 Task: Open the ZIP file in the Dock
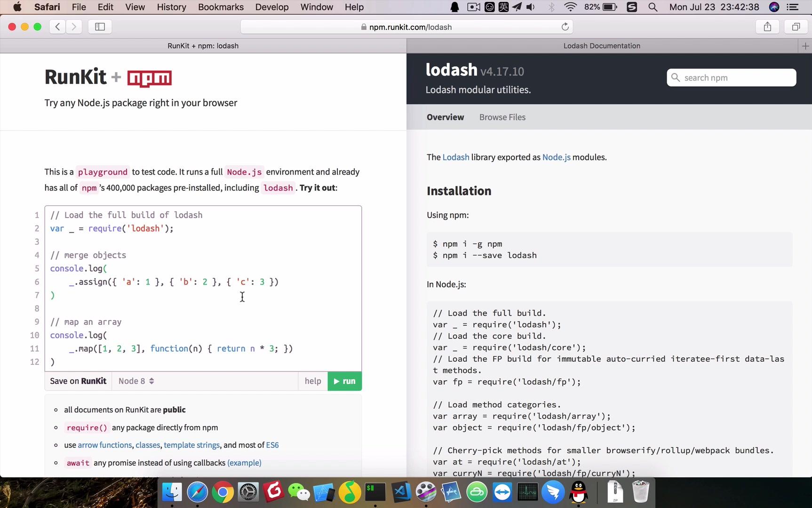click(x=615, y=492)
